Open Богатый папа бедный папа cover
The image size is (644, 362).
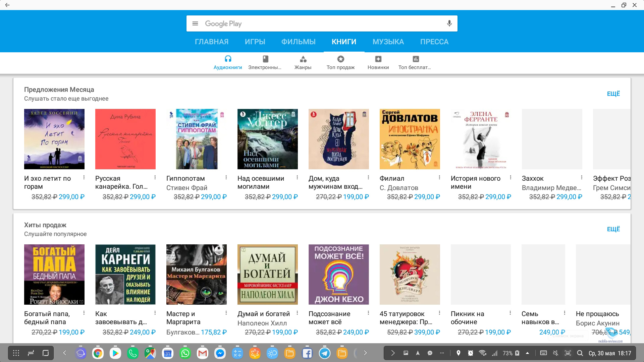coord(54,275)
